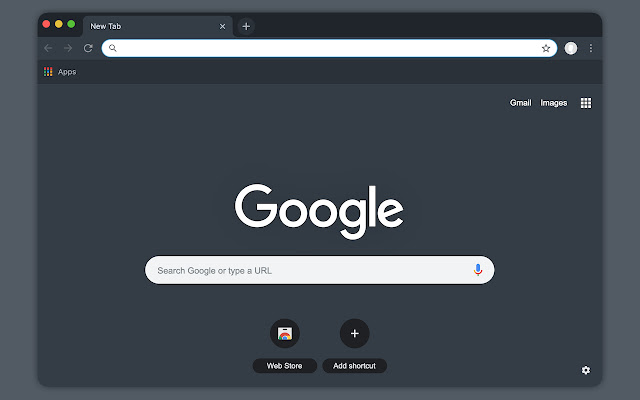Open a new tab with the plus button

pos(246,27)
